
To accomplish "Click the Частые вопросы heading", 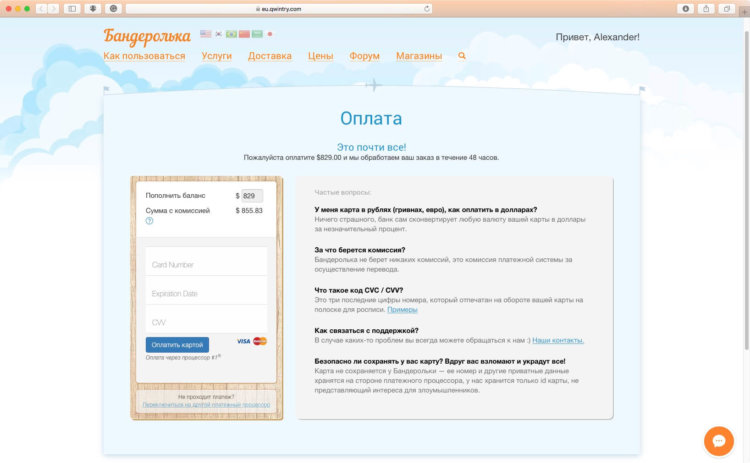I will 343,192.
